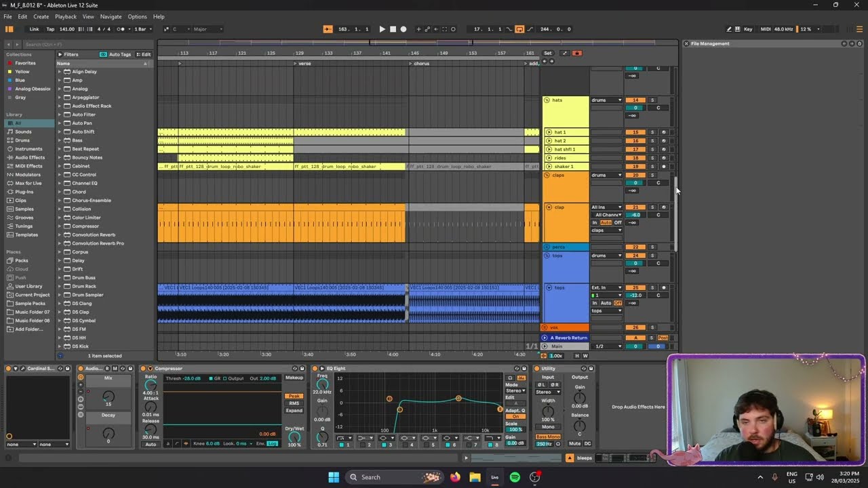Toggle the Follow playback icon

coord(328,29)
